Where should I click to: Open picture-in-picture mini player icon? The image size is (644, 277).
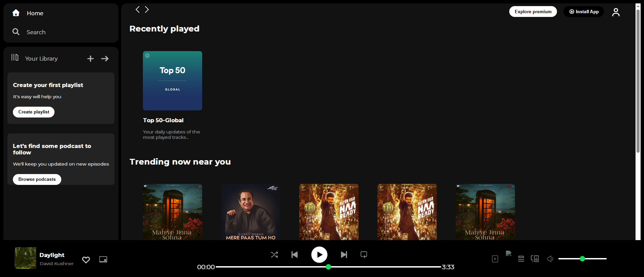tap(103, 259)
